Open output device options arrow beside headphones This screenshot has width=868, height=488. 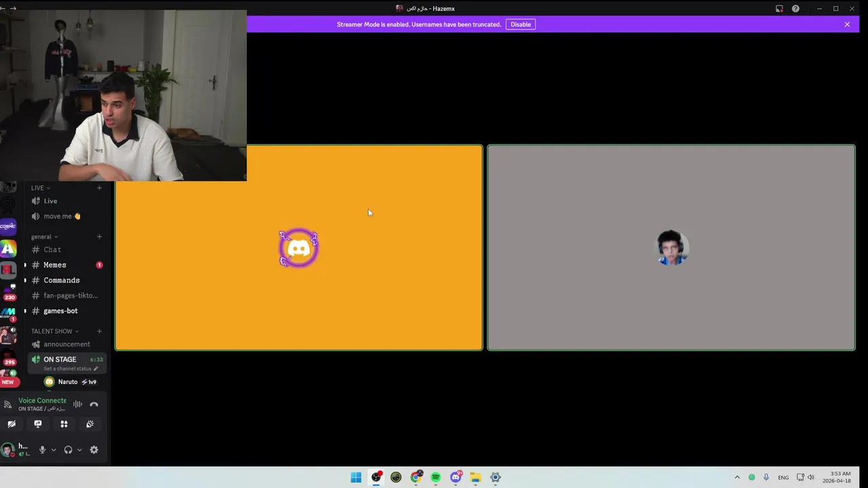(79, 449)
